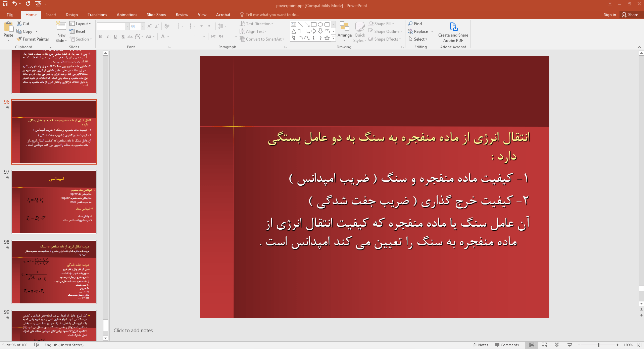Click the Reset button in Slides group

78,31
